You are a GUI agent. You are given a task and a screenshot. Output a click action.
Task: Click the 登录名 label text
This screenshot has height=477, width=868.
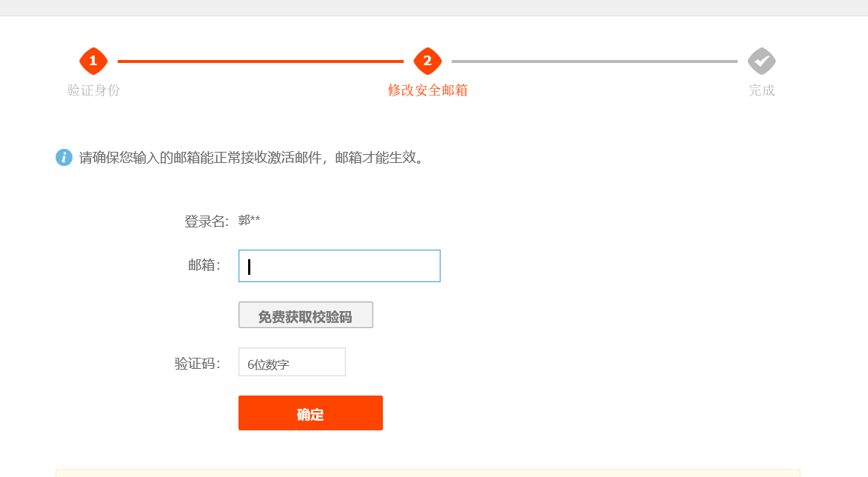(x=207, y=221)
